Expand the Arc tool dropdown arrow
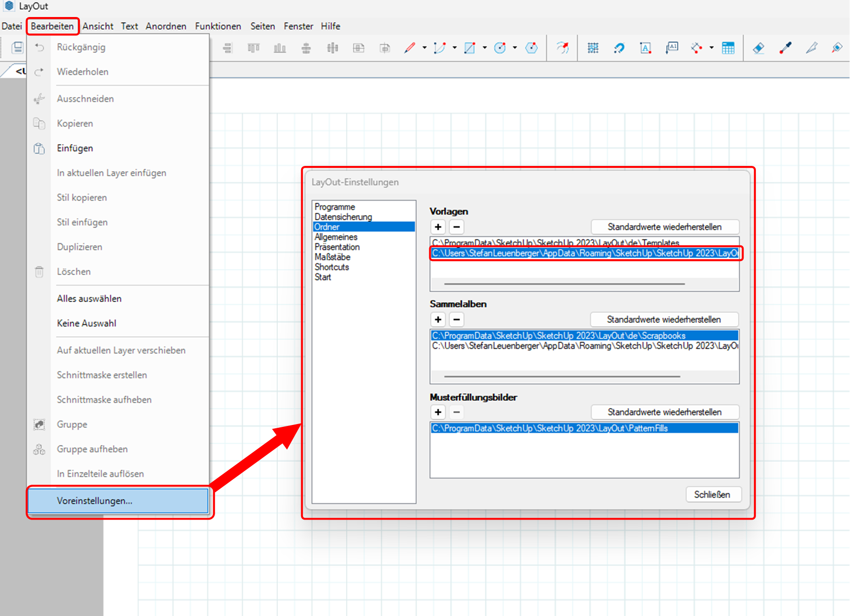Viewport: 850px width, 616px height. click(x=455, y=48)
